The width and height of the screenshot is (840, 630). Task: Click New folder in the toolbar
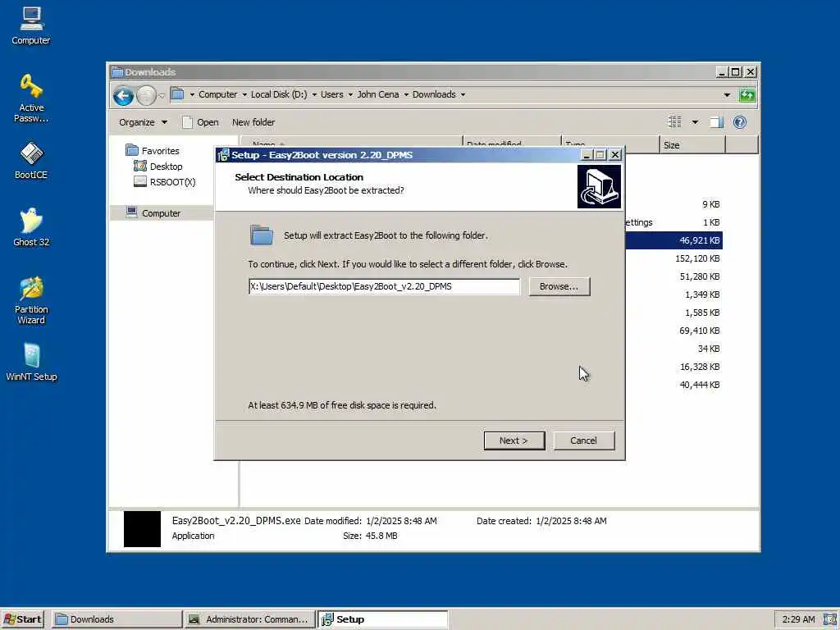point(253,123)
